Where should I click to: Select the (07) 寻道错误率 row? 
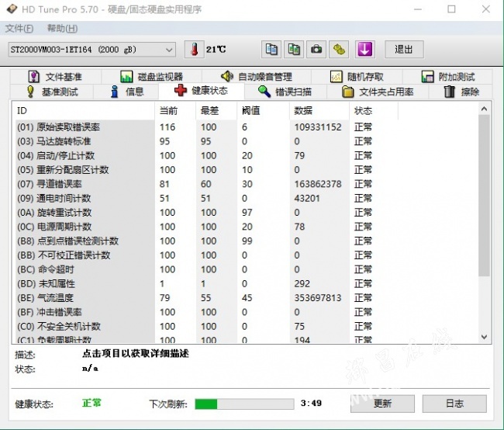pos(205,184)
